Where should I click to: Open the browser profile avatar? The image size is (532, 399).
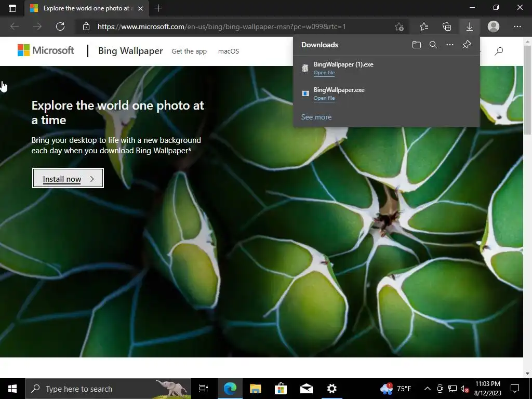[x=494, y=26]
